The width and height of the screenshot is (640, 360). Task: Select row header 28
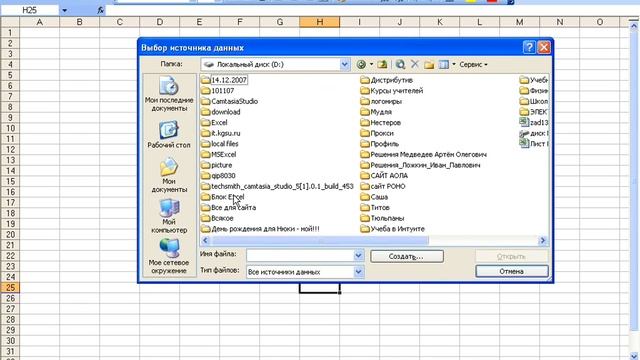tap(10, 319)
